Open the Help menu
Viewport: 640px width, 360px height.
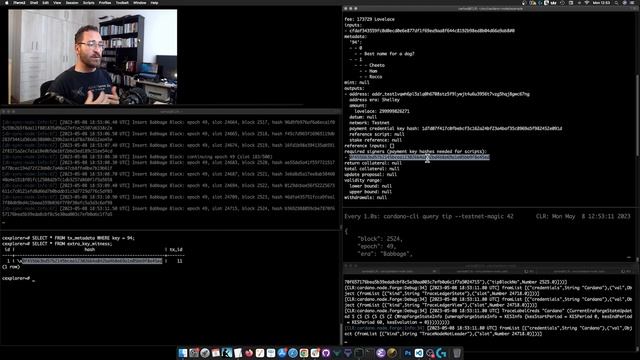tap(154, 2)
